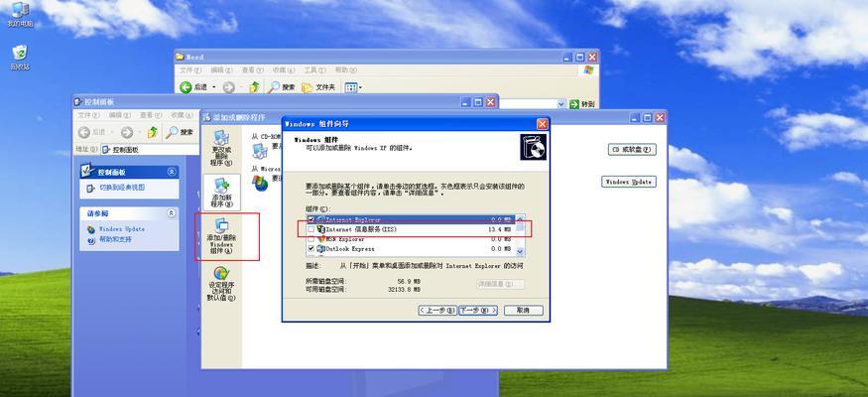Click 转到 go arrow in Need window
868x397 pixels.
[x=574, y=104]
